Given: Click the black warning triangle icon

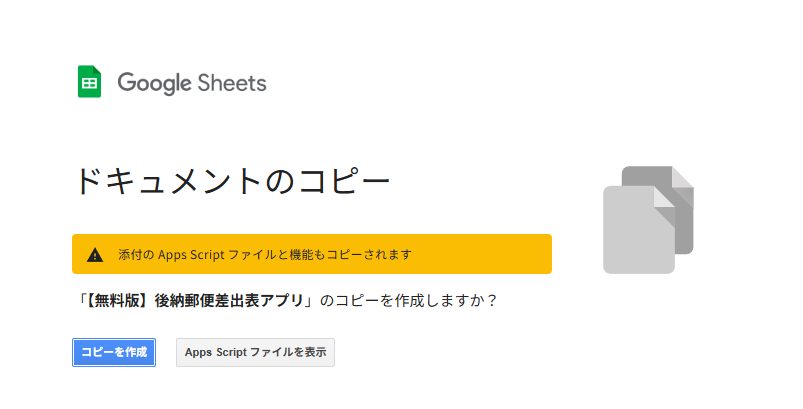Looking at the screenshot, I should click(95, 255).
